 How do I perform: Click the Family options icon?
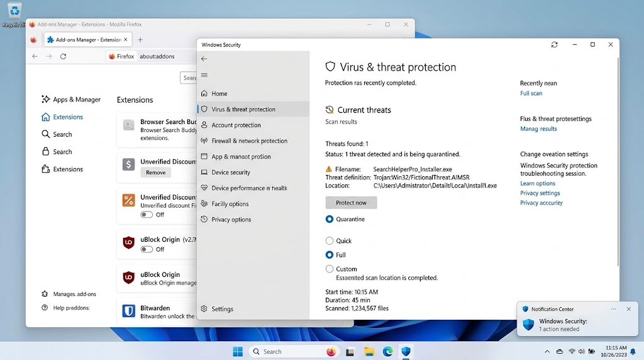204,203
